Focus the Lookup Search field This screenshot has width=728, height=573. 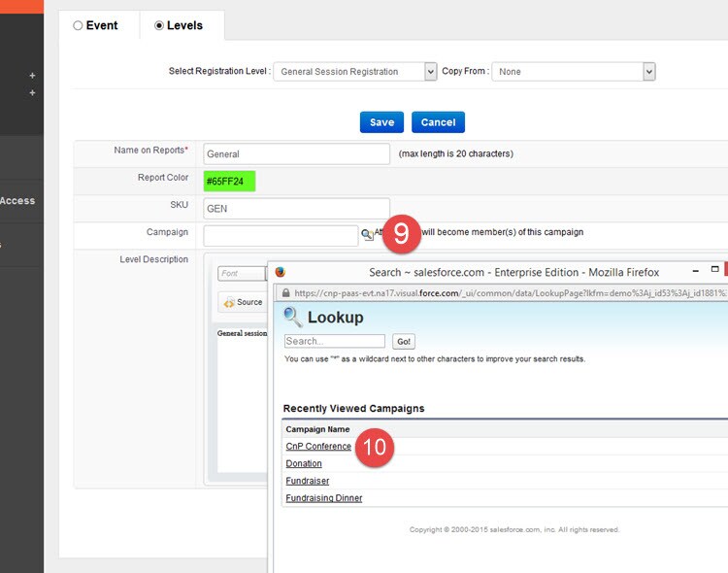tap(335, 341)
